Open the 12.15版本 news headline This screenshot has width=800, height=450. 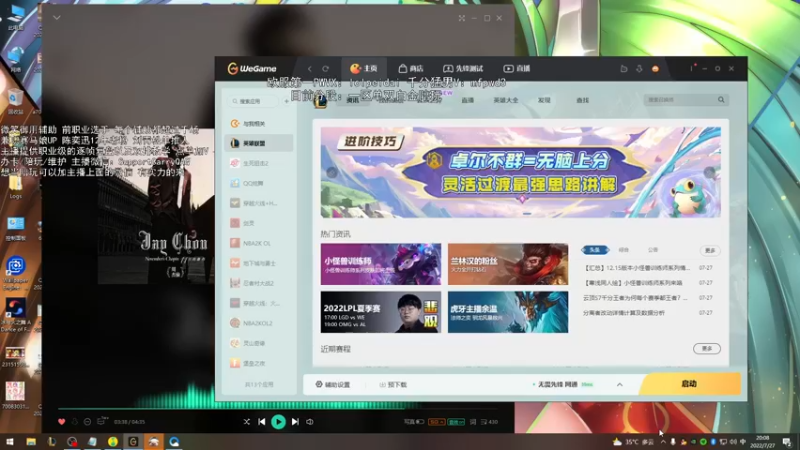(x=636, y=268)
